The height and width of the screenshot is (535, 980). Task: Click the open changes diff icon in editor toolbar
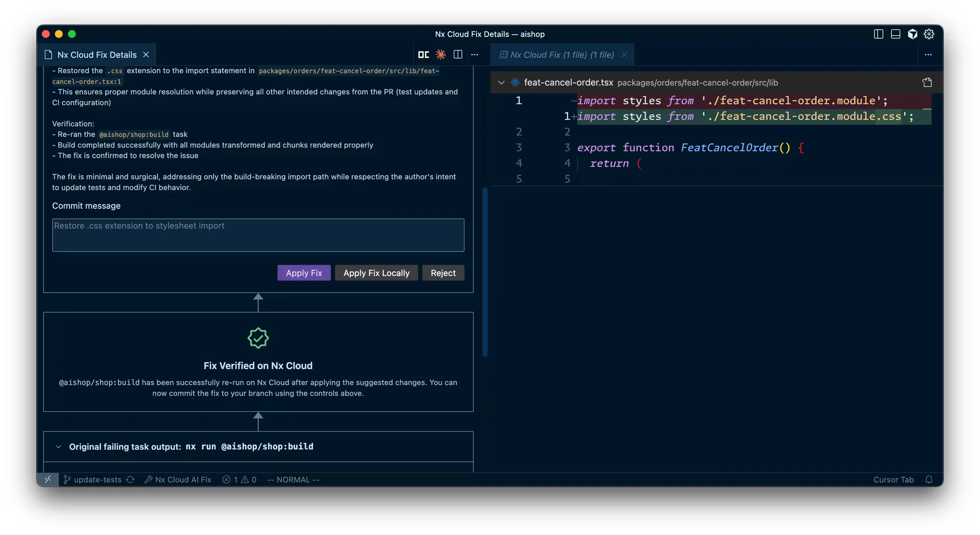pyautogui.click(x=423, y=54)
